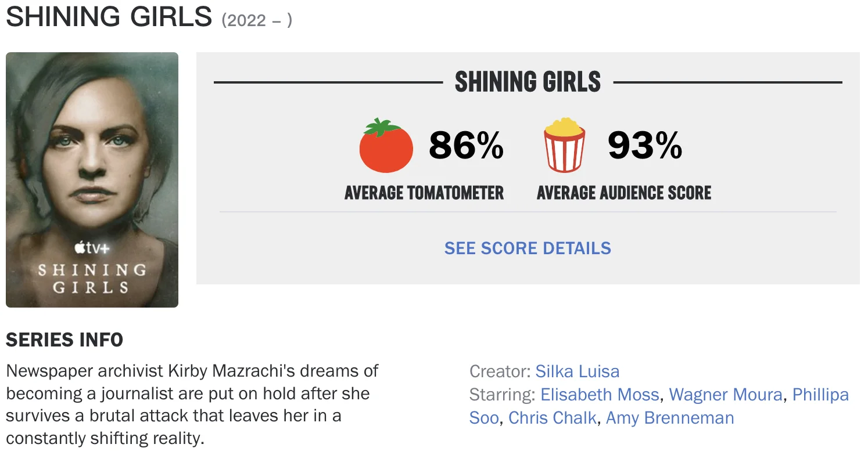Visit Wagner Moura's cast page
This screenshot has height=455, width=868.
point(726,395)
